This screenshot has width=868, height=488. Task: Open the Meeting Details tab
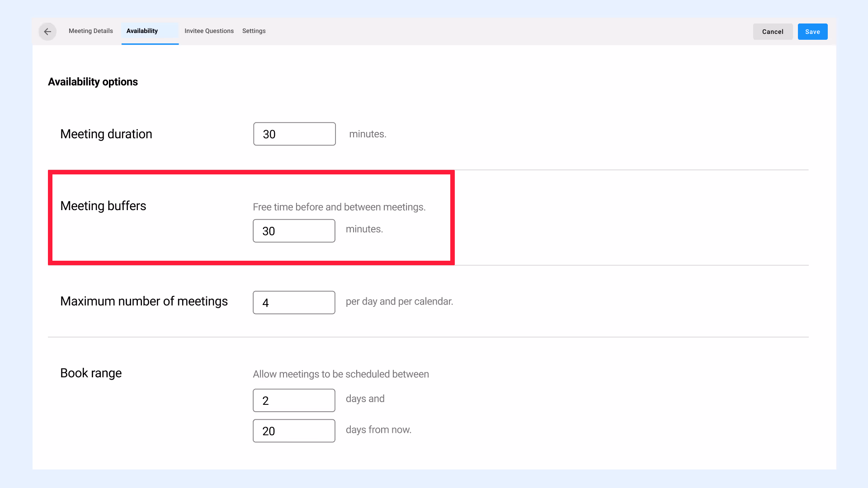(91, 31)
